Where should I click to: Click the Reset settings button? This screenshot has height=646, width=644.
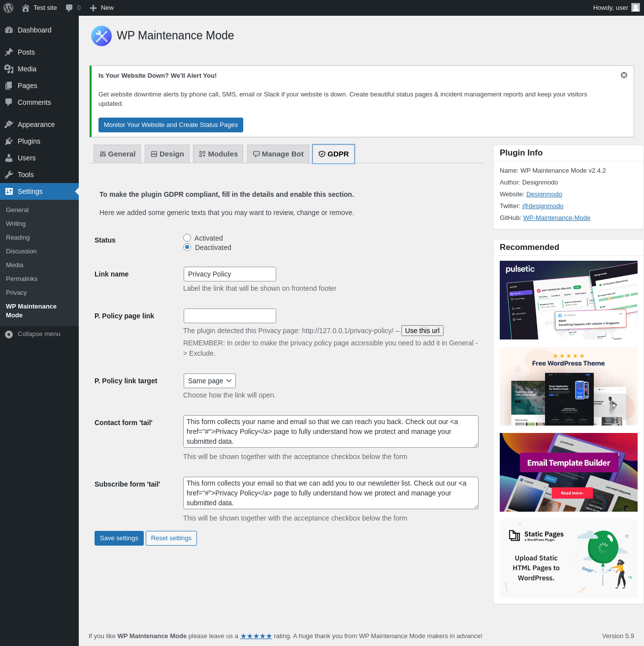tap(171, 538)
